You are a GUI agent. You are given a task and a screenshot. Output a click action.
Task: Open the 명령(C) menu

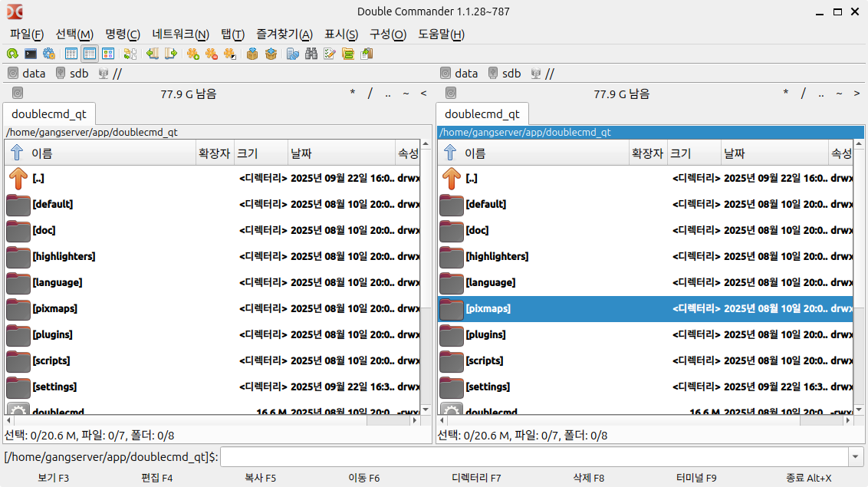(x=123, y=35)
